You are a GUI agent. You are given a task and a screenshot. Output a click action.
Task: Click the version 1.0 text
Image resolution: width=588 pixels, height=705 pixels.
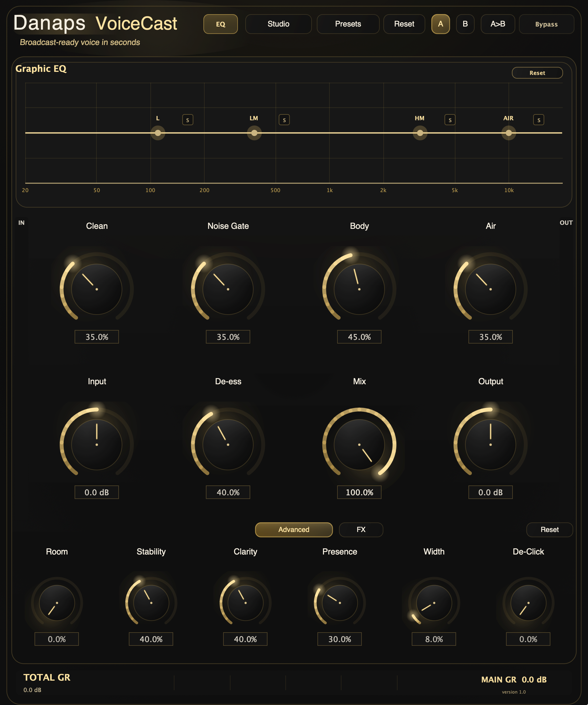click(513, 692)
